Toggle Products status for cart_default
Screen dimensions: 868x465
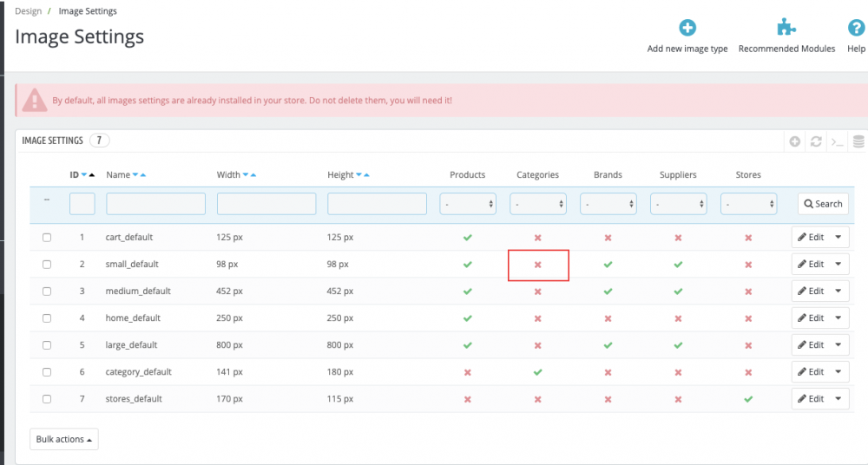click(468, 238)
